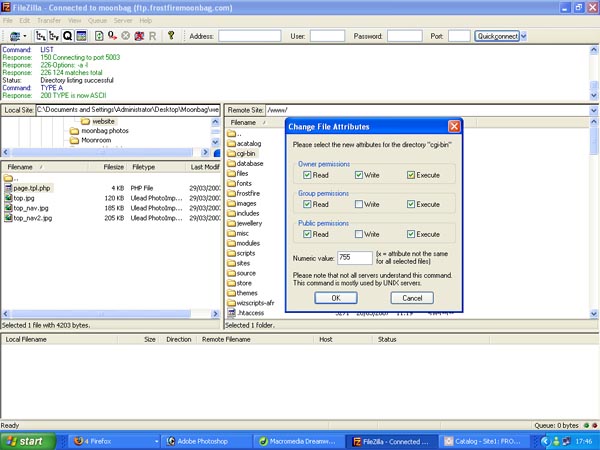Viewport: 600px width, 450px height.
Task: Click the Numeric value field
Action: point(354,258)
